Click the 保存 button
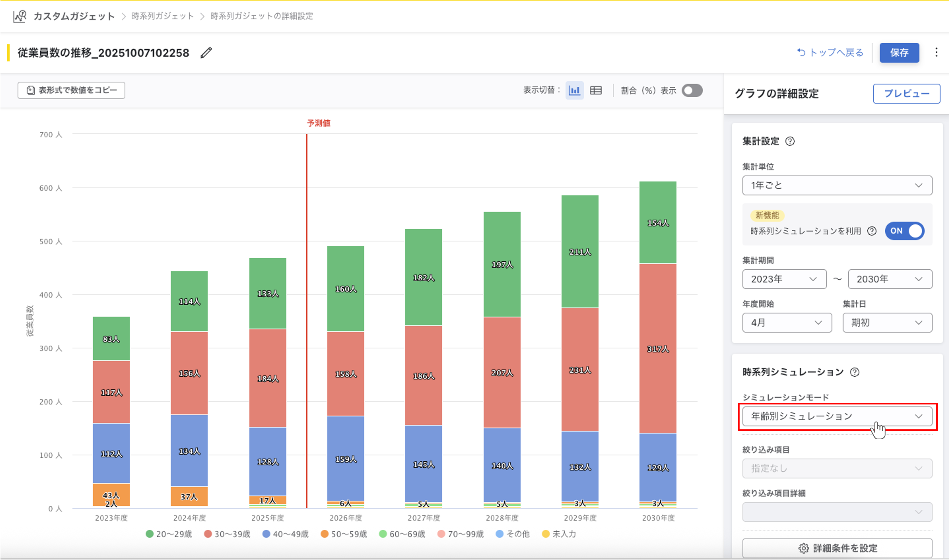The height and width of the screenshot is (560, 950). [x=899, y=53]
